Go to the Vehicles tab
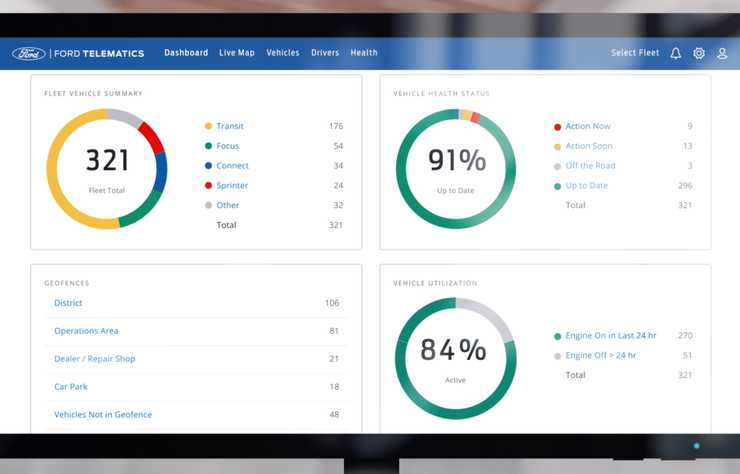The height and width of the screenshot is (474, 740). 283,53
